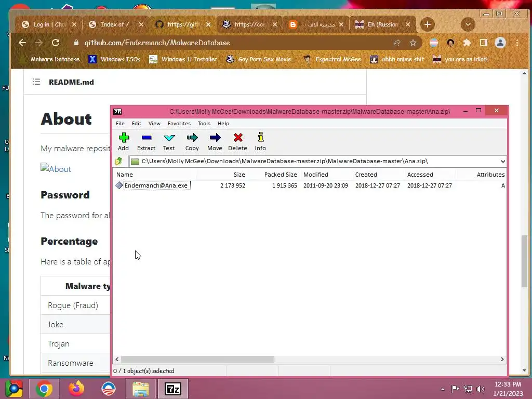Open the Chrome side panel icon
The image size is (532, 399).
[484, 43]
